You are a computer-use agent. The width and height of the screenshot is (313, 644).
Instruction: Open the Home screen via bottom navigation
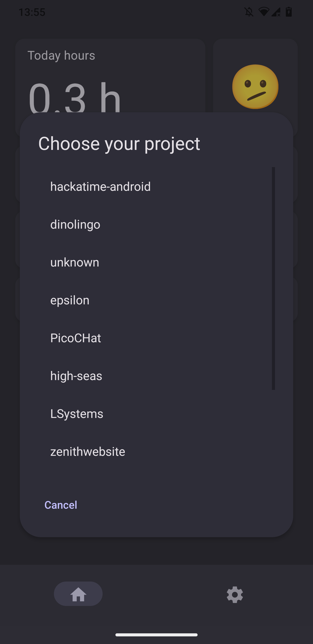pos(78,594)
